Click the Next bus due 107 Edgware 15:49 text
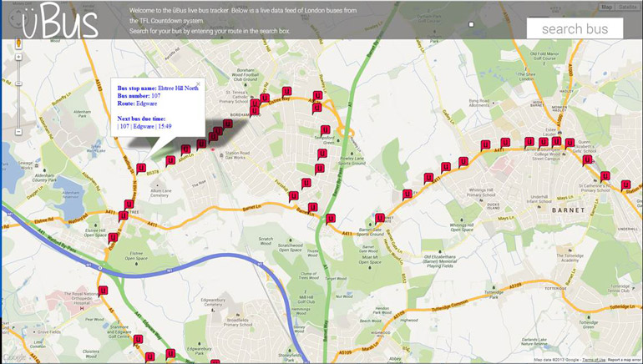Screen dimensions: 643x364 (x=144, y=126)
